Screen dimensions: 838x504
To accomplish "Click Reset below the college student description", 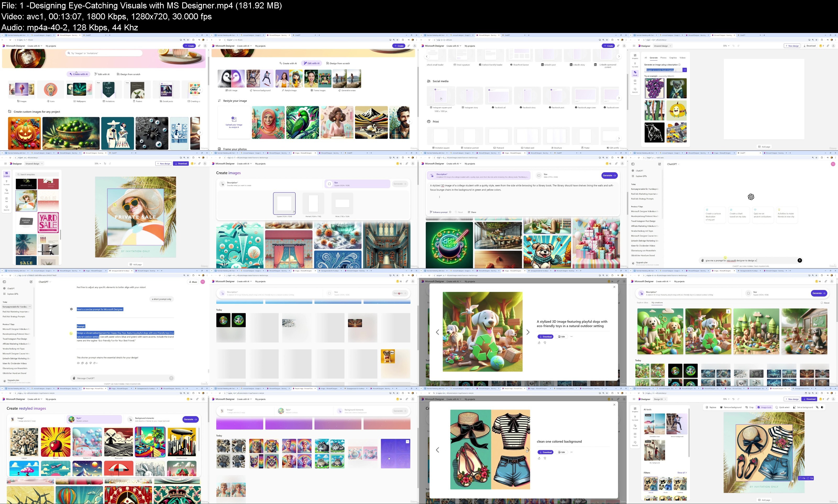I will 459,212.
